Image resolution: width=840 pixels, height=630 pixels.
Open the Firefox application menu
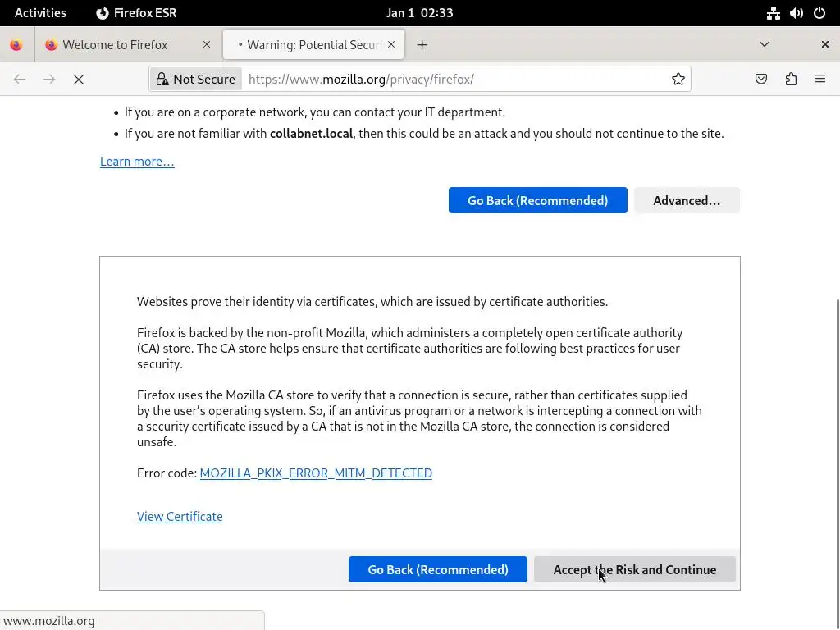click(x=820, y=80)
